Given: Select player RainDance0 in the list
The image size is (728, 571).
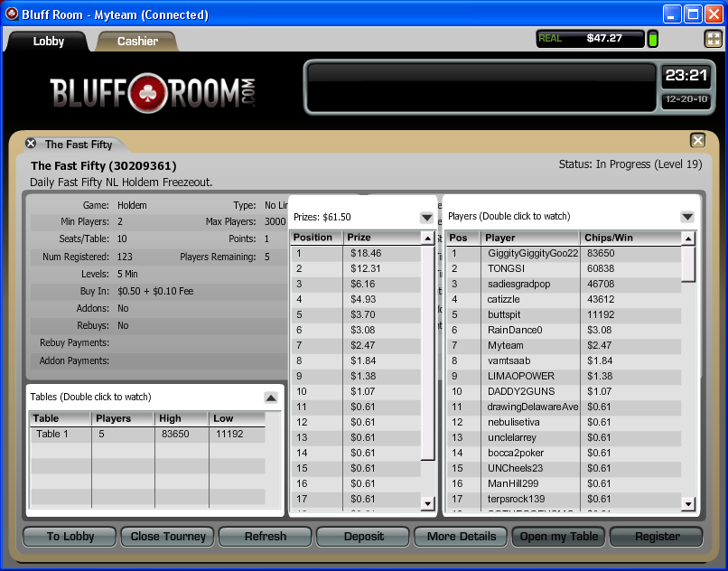Looking at the screenshot, I should [564, 331].
